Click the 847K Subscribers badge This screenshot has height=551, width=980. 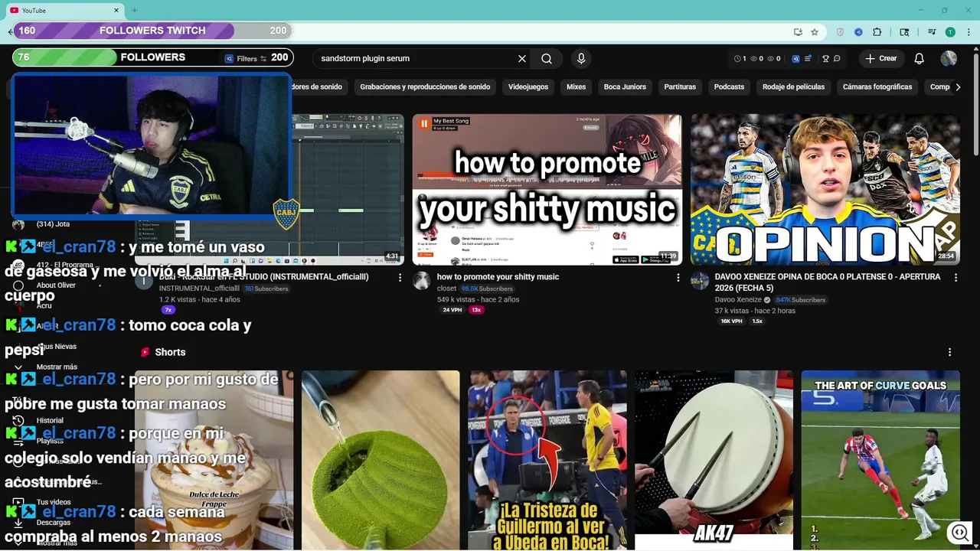pyautogui.click(x=801, y=300)
